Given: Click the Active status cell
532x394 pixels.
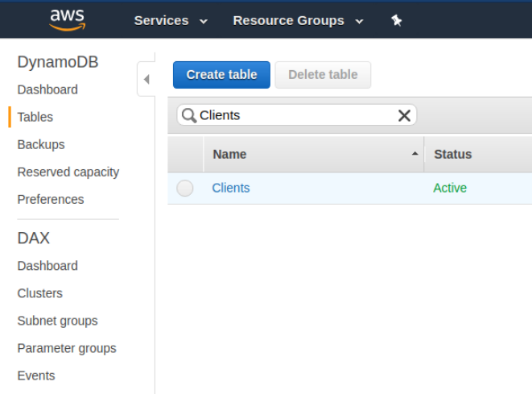Looking at the screenshot, I should pos(450,188).
